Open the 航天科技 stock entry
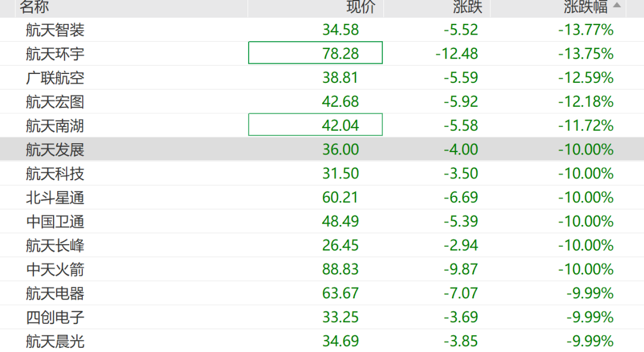 [55, 174]
